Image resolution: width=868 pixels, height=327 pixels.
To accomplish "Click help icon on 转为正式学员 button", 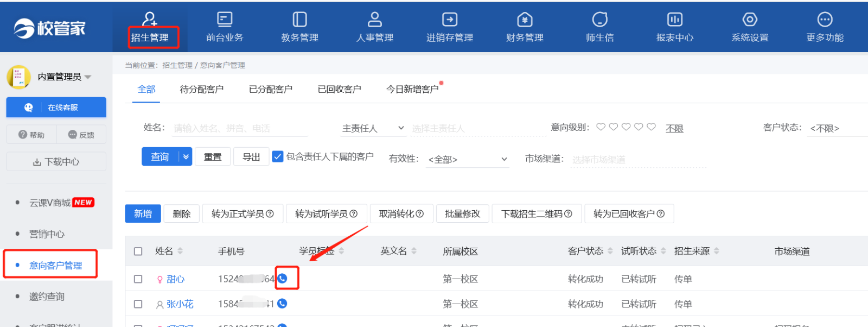I will click(x=270, y=214).
